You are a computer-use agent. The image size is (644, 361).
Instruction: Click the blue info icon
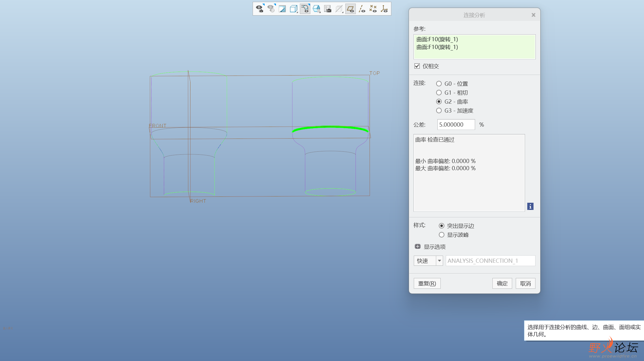[530, 206]
